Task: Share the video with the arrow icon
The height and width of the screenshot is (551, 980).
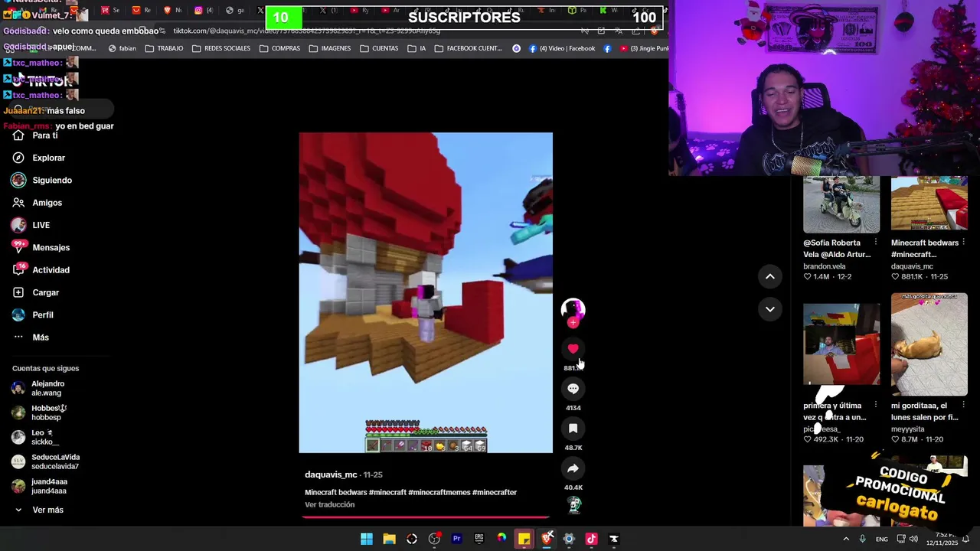Action: [x=573, y=468]
